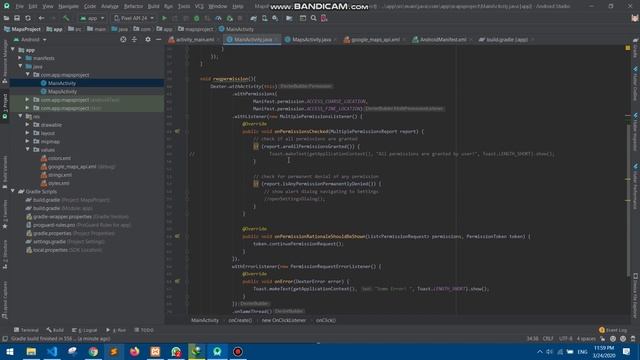Open Chrome from the Windows taskbar
This screenshot has width=640, height=360.
(93, 351)
